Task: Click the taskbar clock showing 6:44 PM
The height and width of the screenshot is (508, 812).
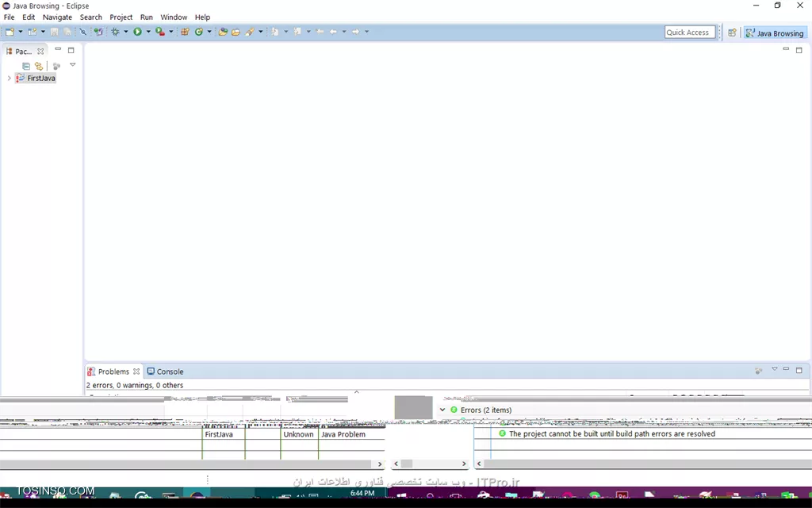Action: click(x=362, y=494)
